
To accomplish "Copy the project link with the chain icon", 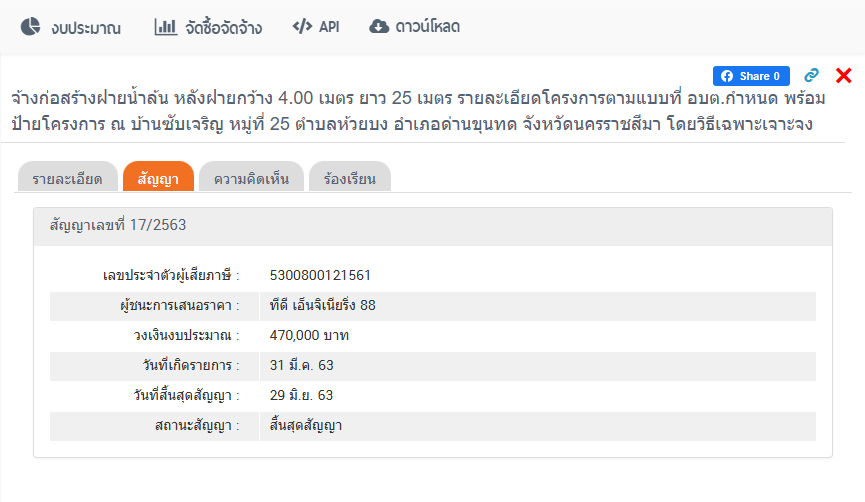I will coord(812,75).
